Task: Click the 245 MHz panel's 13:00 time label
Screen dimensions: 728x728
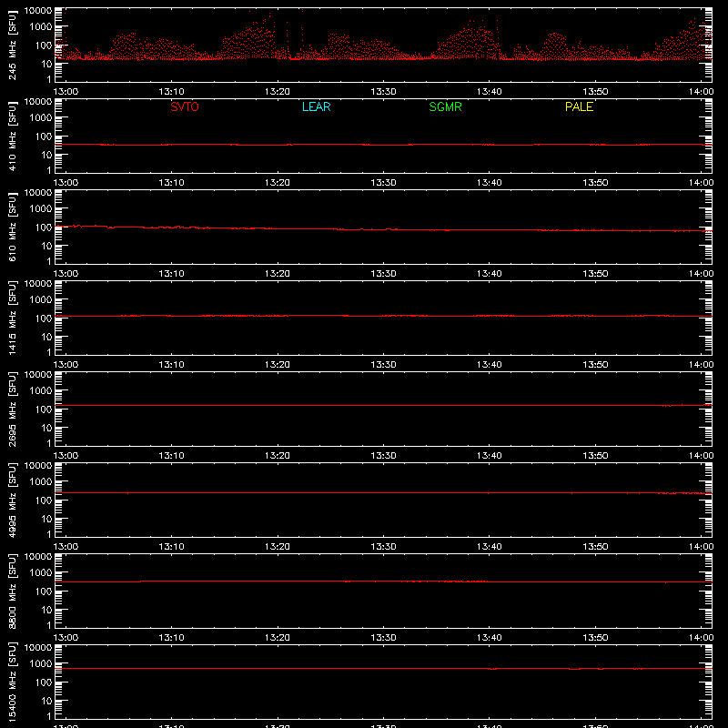Action: 66,92
